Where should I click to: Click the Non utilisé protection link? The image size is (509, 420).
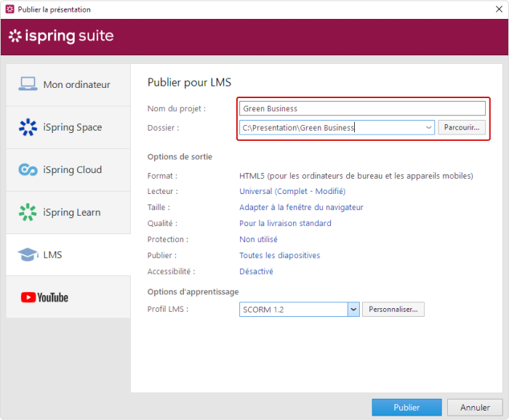point(258,239)
